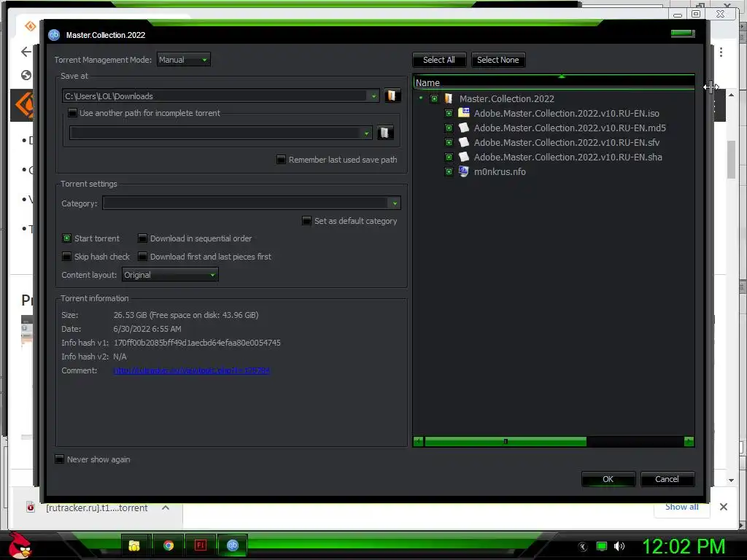
Task: Uncheck the .sfv file checkbox
Action: point(449,142)
